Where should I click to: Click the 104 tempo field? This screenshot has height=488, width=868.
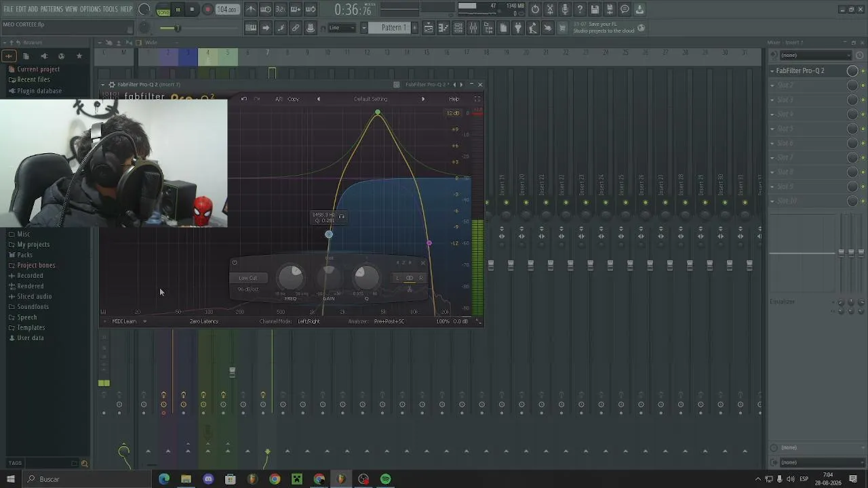(x=226, y=9)
